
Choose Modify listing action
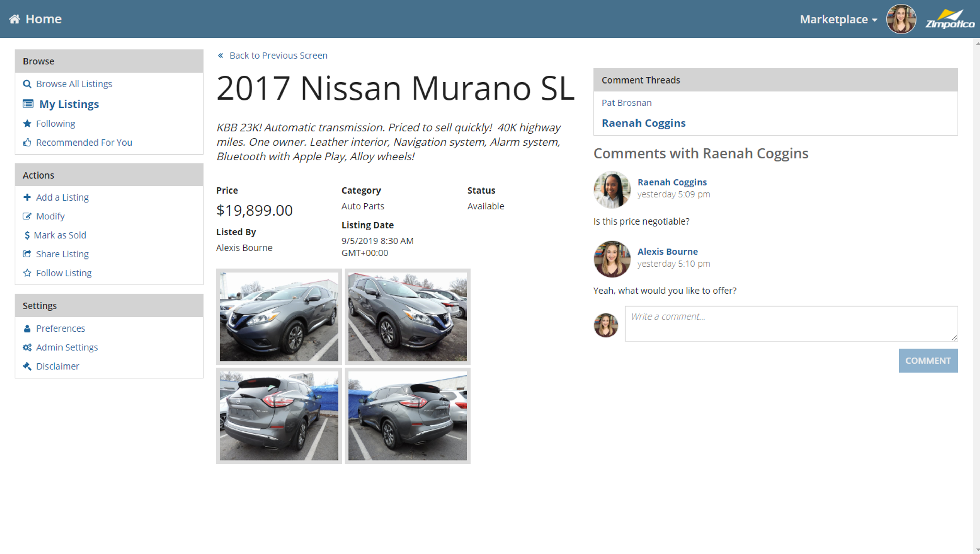pos(50,216)
